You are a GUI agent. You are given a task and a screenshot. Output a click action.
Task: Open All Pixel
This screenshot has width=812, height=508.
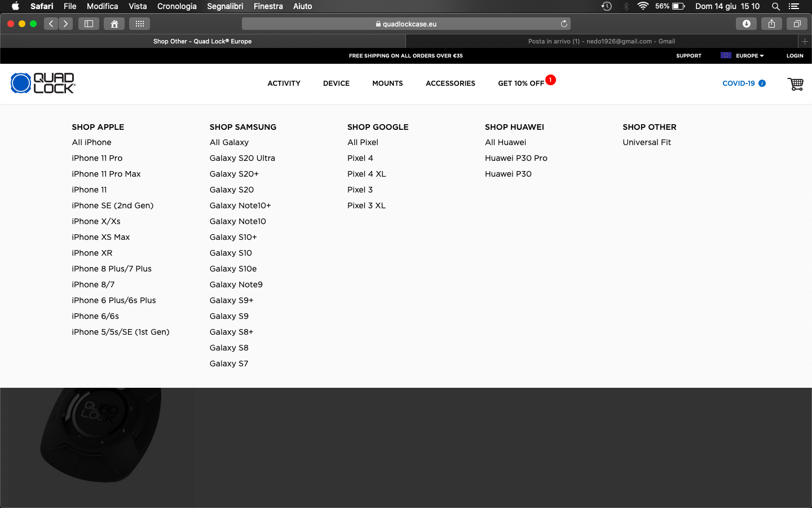point(363,142)
